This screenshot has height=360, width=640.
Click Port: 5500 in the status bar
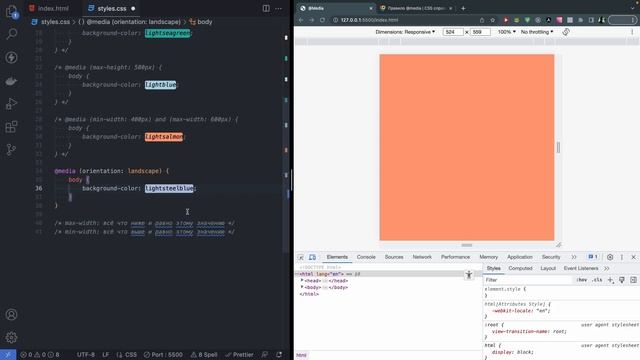coord(163,355)
